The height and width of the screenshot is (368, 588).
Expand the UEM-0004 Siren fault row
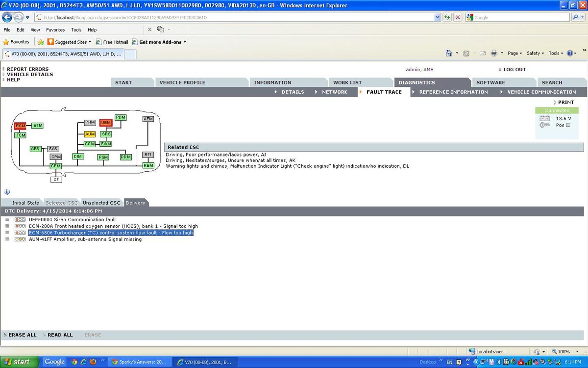tap(7, 220)
